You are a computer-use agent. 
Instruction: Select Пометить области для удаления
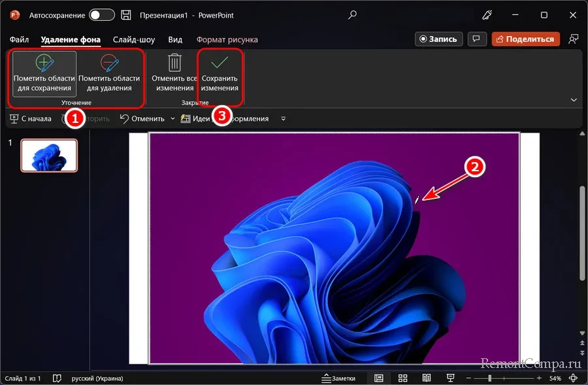pos(109,74)
